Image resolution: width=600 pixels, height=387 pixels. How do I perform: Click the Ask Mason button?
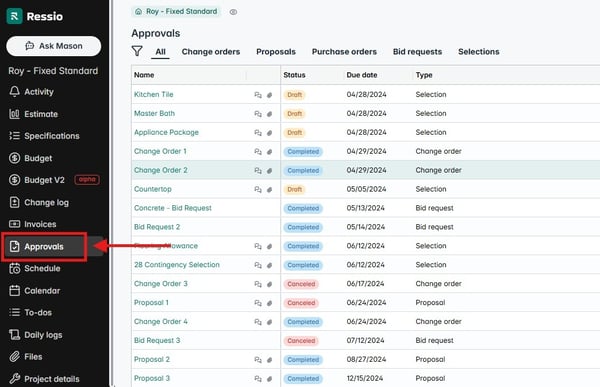54,46
